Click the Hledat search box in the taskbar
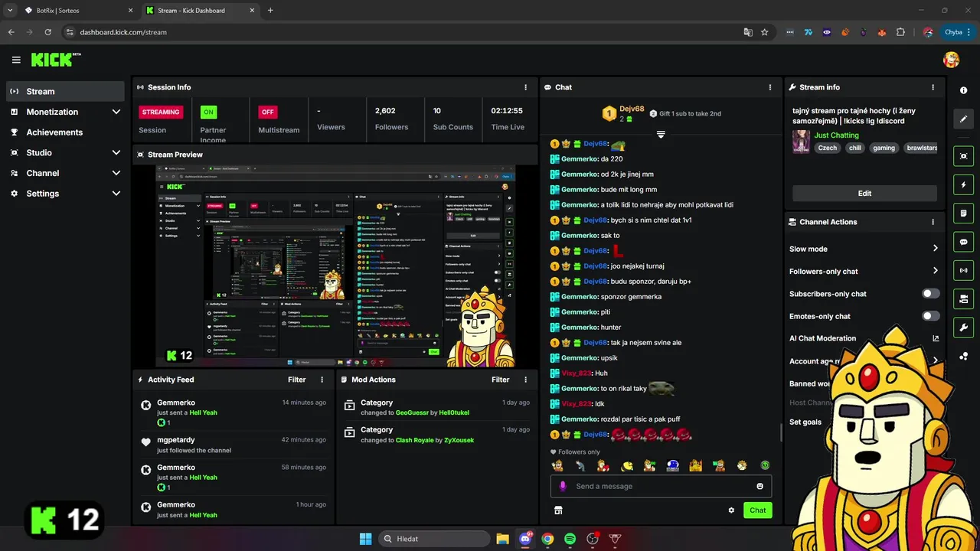 [x=433, y=539]
